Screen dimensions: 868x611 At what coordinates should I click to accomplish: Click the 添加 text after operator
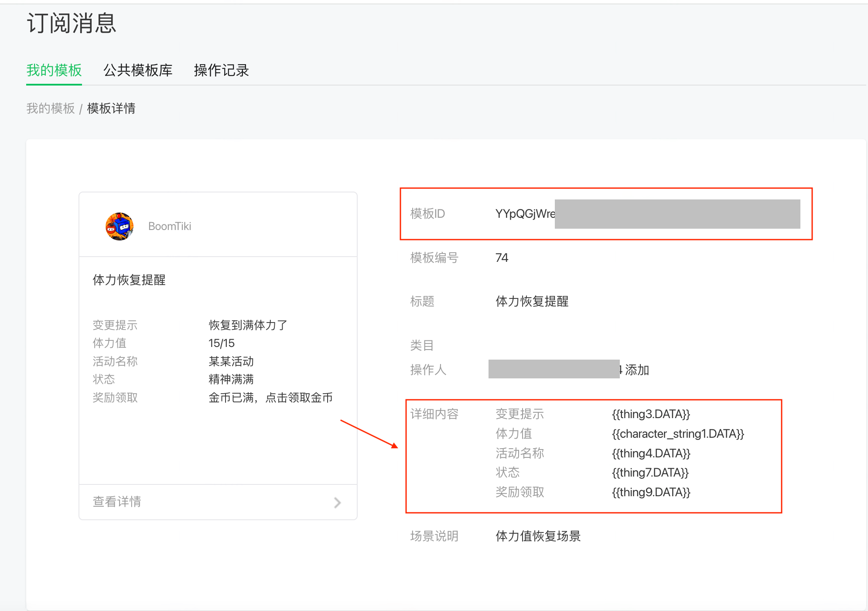point(637,370)
